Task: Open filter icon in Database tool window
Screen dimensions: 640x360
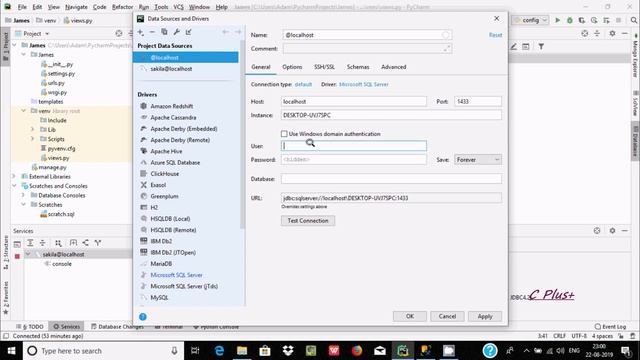Action: pyautogui.click(x=541, y=47)
